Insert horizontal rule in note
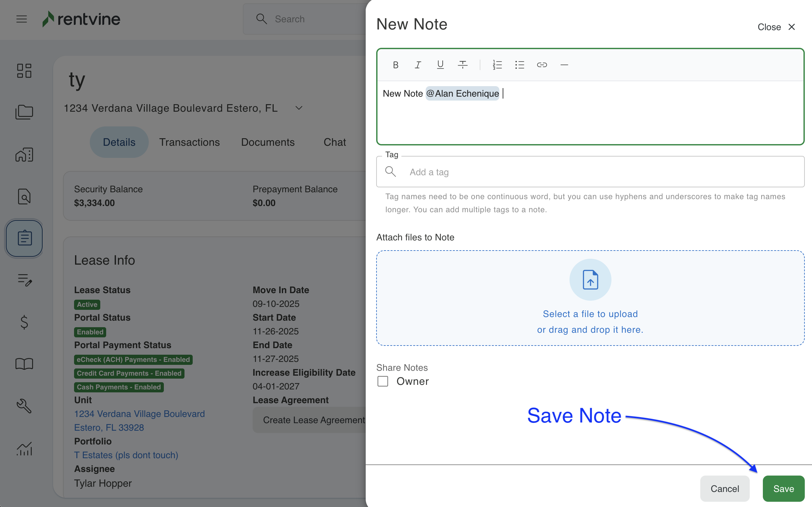This screenshot has width=812, height=507. click(564, 65)
